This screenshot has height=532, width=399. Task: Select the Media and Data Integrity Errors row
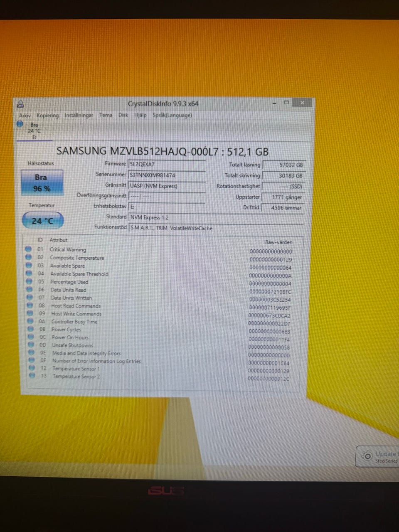tap(160, 354)
